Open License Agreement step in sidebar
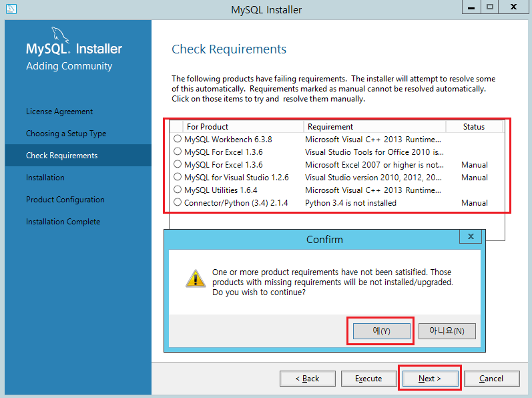 coord(59,112)
